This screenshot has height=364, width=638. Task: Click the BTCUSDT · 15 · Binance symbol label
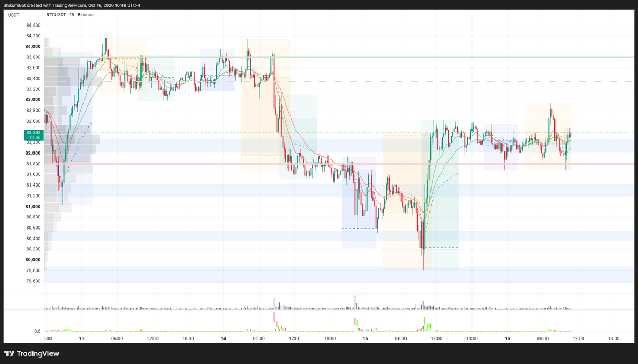click(70, 15)
